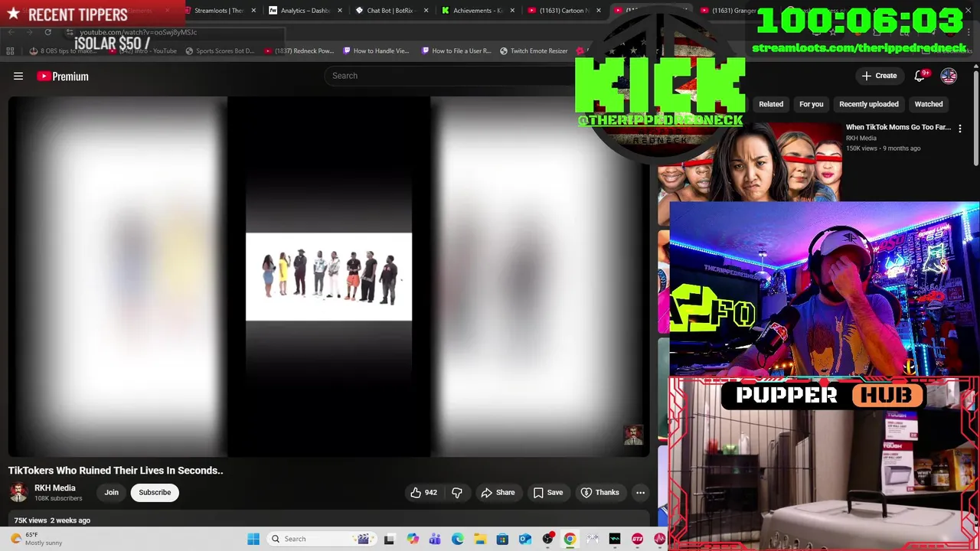
Task: Open the account avatar menu
Action: tap(949, 76)
